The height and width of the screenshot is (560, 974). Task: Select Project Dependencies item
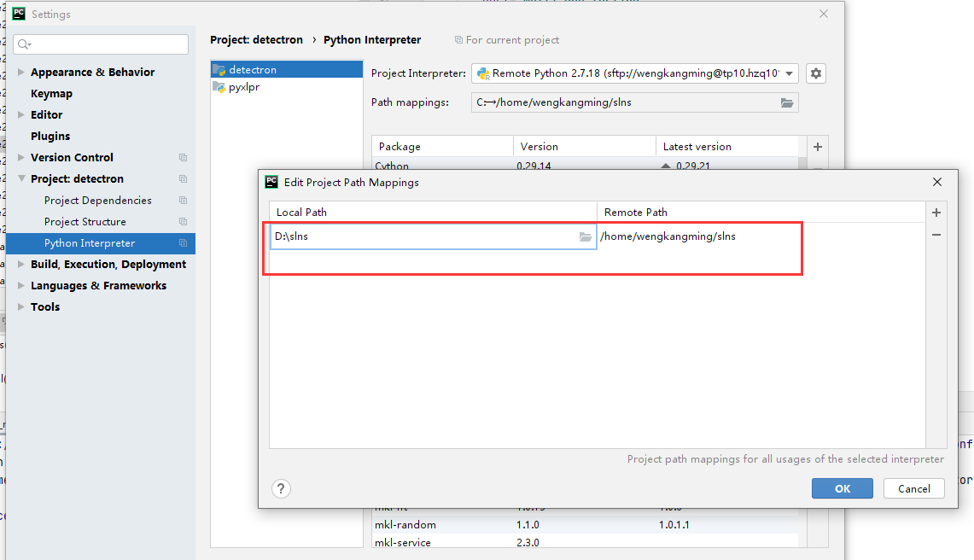point(97,200)
